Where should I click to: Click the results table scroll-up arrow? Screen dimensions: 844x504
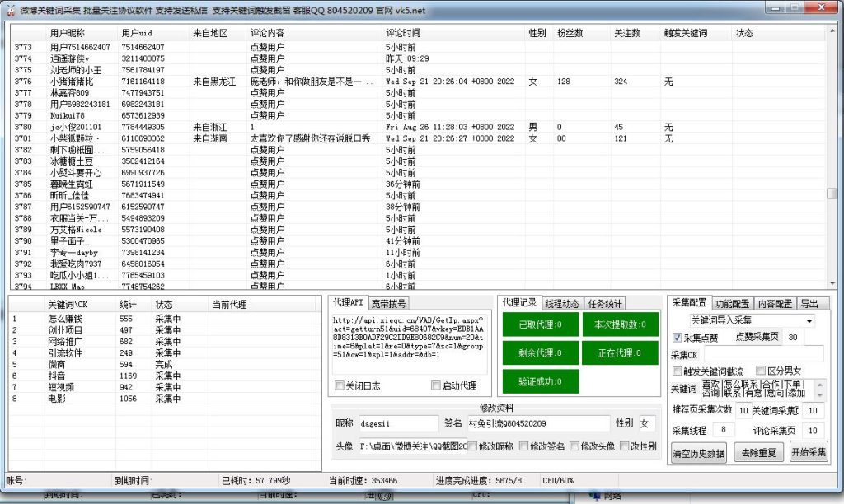pos(832,30)
